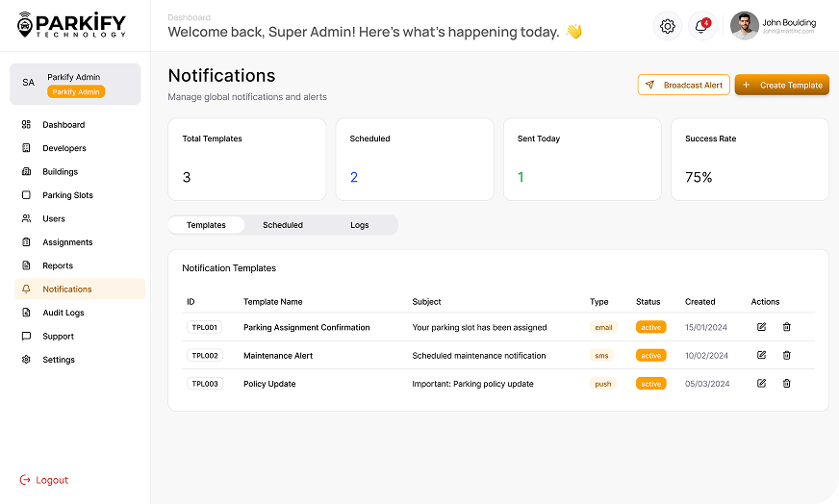The width and height of the screenshot is (839, 504).
Task: Click the Create Template button
Action: (x=781, y=85)
